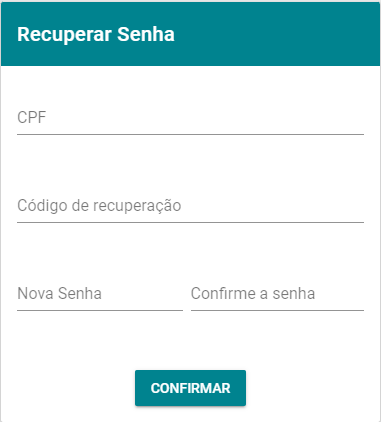Click the teal header bar beside title
Screen dimensions: 381x422
pos(277,34)
